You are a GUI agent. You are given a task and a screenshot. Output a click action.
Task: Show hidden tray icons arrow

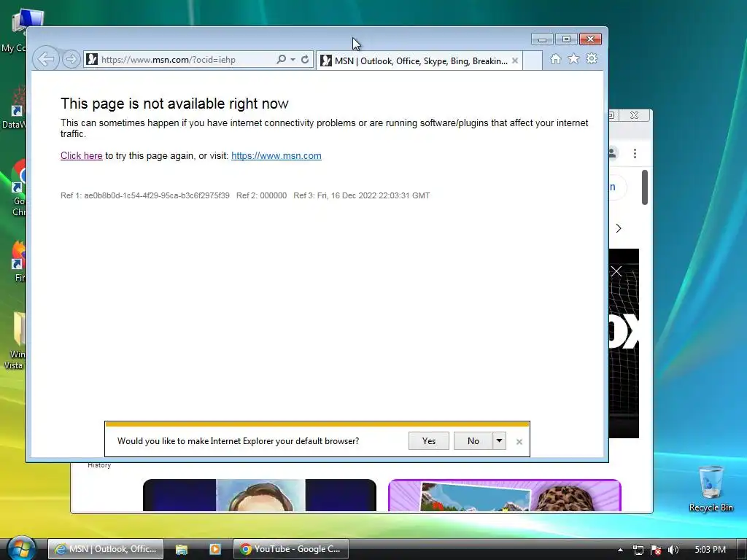point(620,550)
